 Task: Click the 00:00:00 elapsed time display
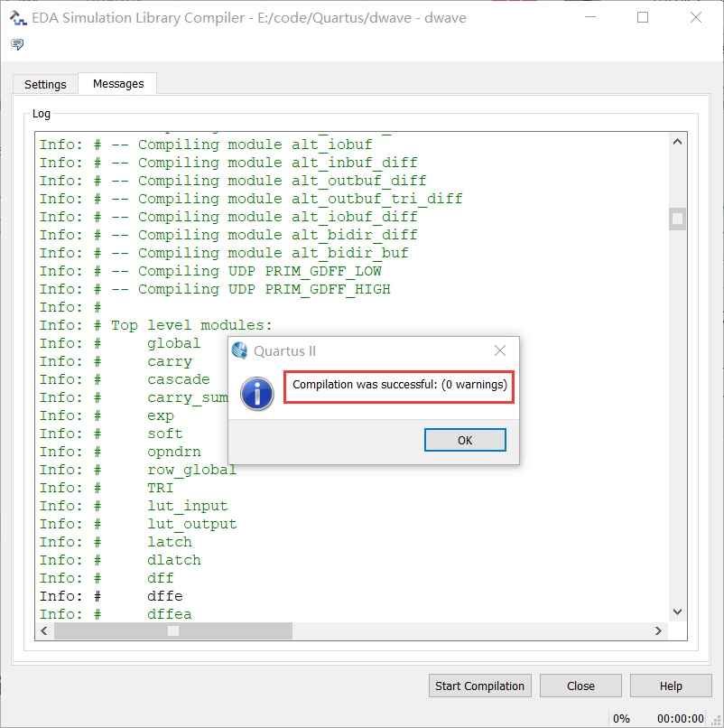coord(681,719)
